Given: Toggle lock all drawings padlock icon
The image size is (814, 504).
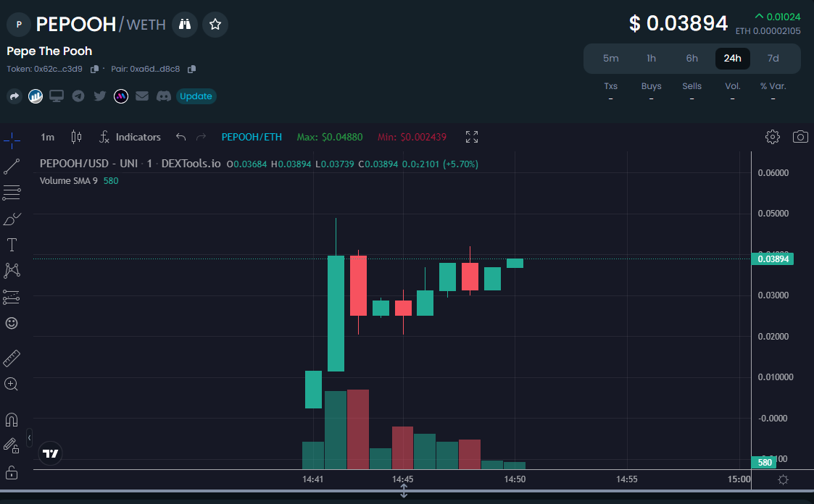Looking at the screenshot, I should pyautogui.click(x=12, y=472).
